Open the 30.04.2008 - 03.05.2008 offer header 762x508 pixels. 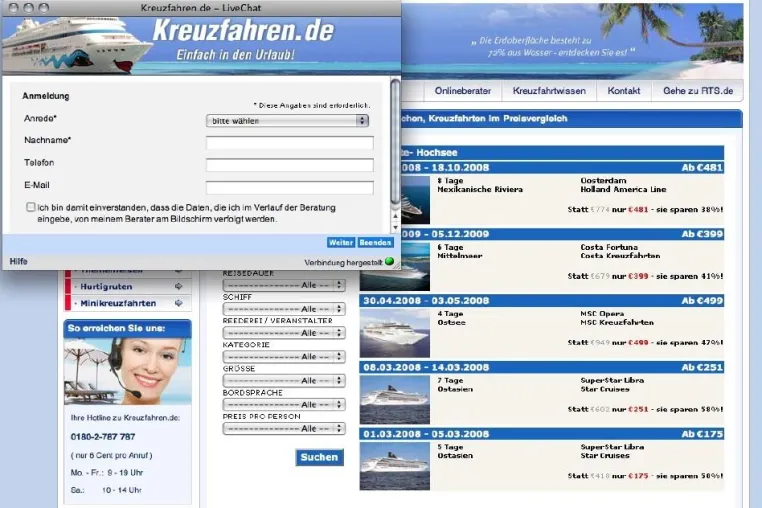point(541,300)
